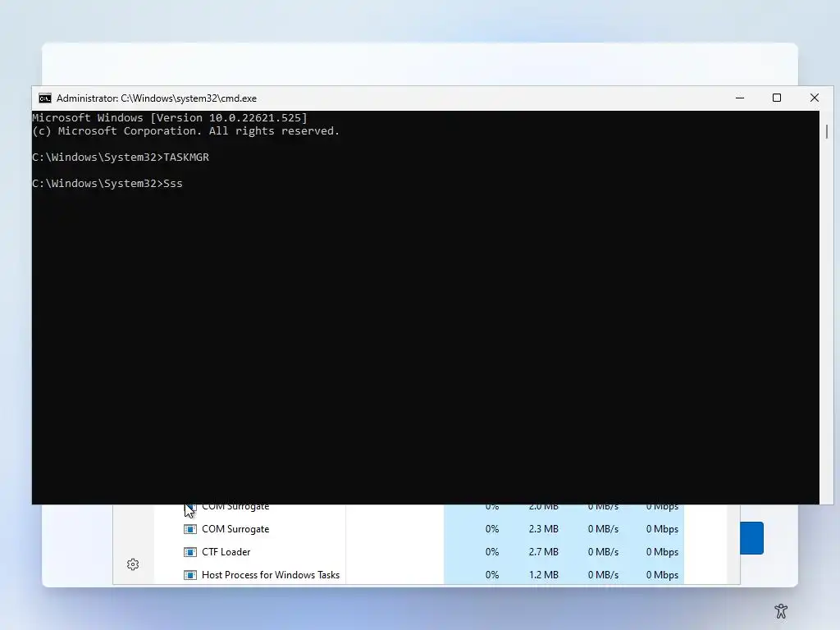Click the 1.2 MB memory value
Viewport: 840px width, 630px height.
(543, 575)
